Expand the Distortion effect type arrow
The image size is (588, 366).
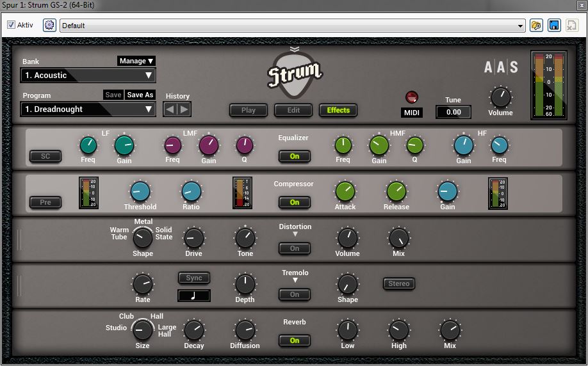tap(295, 234)
